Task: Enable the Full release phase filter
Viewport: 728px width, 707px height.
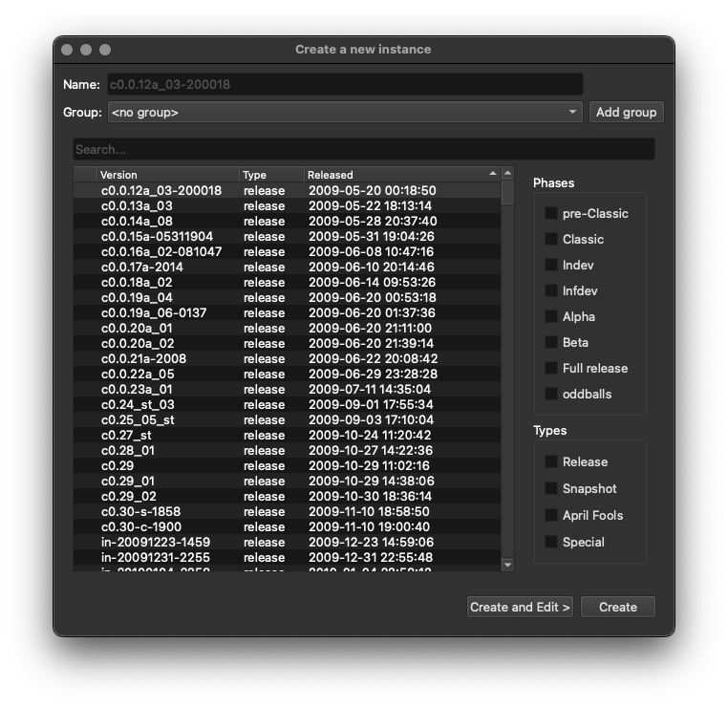Action: (x=551, y=368)
